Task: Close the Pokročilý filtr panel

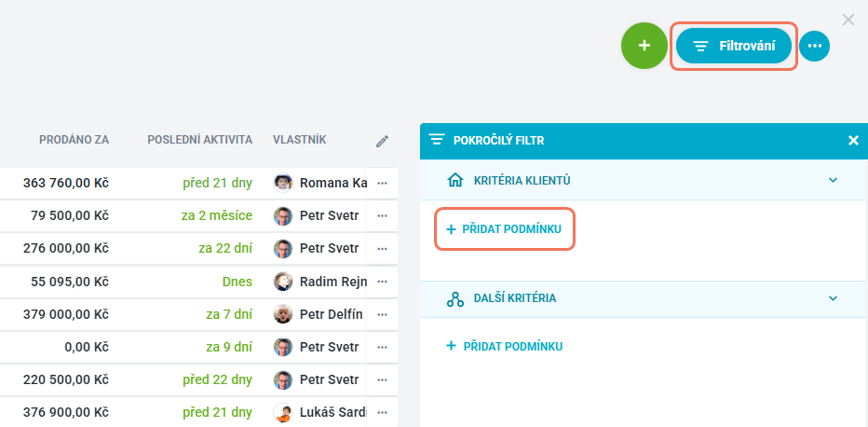Action: coord(853,141)
